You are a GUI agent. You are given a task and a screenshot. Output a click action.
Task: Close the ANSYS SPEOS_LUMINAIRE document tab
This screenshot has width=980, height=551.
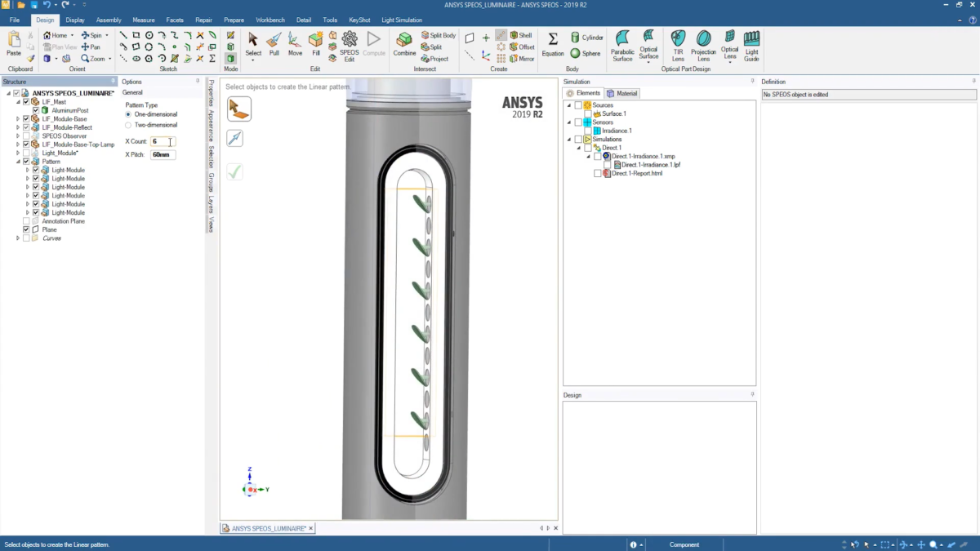coord(310,529)
